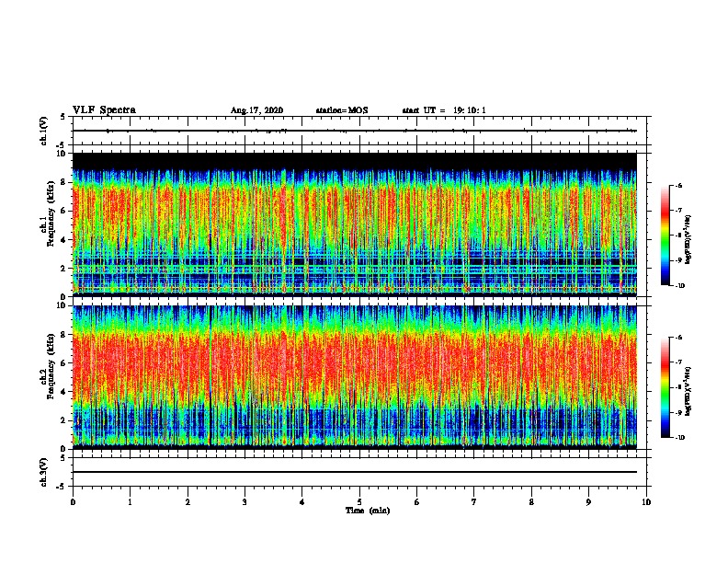This screenshot has width=728, height=563.
Task: Click the ch.2 spectrogram panel
Action: click(355, 377)
